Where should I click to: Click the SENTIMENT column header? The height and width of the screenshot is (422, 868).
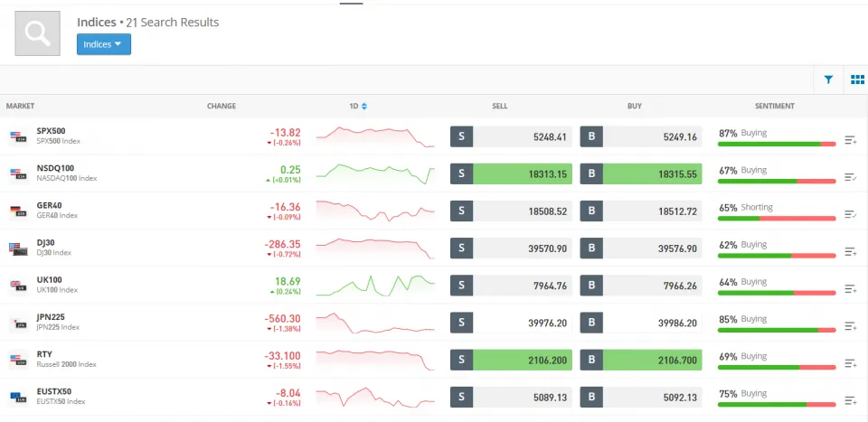point(775,107)
